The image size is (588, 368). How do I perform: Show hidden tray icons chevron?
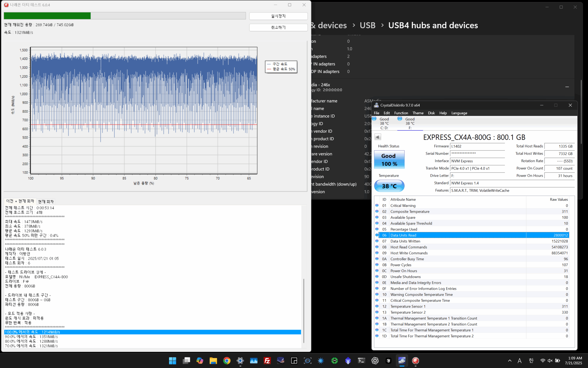point(510,360)
